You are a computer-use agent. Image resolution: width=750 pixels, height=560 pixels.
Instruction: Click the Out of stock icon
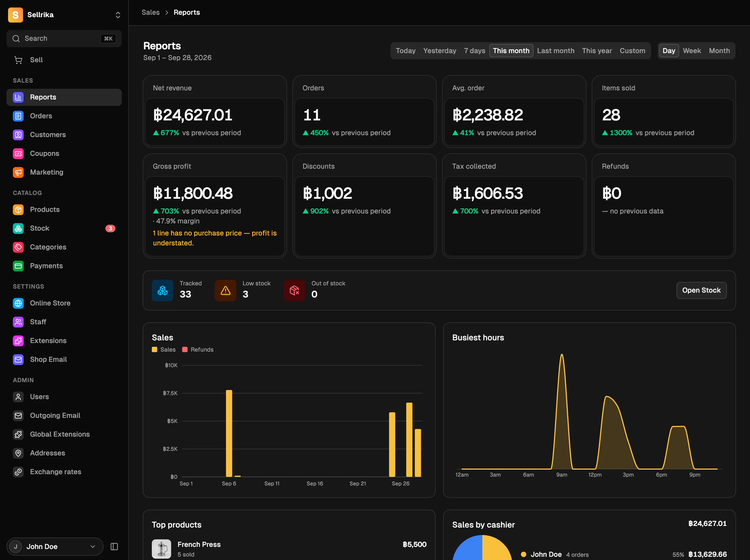[294, 290]
